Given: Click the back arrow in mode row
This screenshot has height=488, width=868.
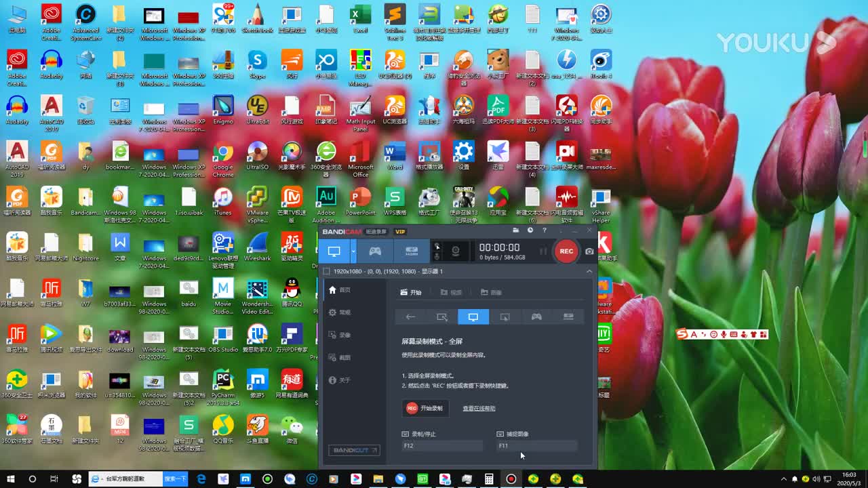Looking at the screenshot, I should pos(411,317).
